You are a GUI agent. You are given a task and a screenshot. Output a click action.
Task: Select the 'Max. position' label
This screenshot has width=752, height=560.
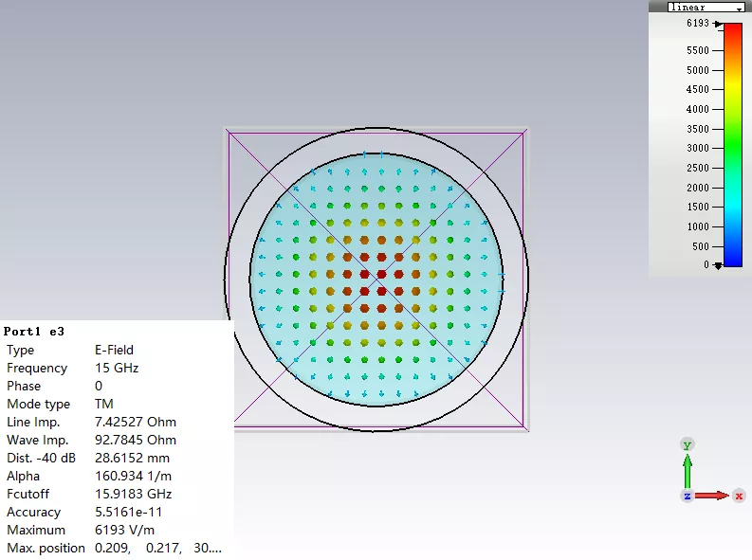click(x=46, y=548)
